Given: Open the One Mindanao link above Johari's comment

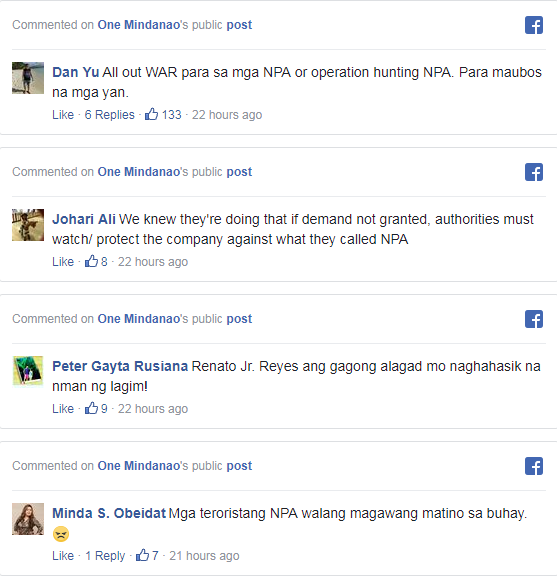Looking at the screenshot, I should [x=139, y=172].
